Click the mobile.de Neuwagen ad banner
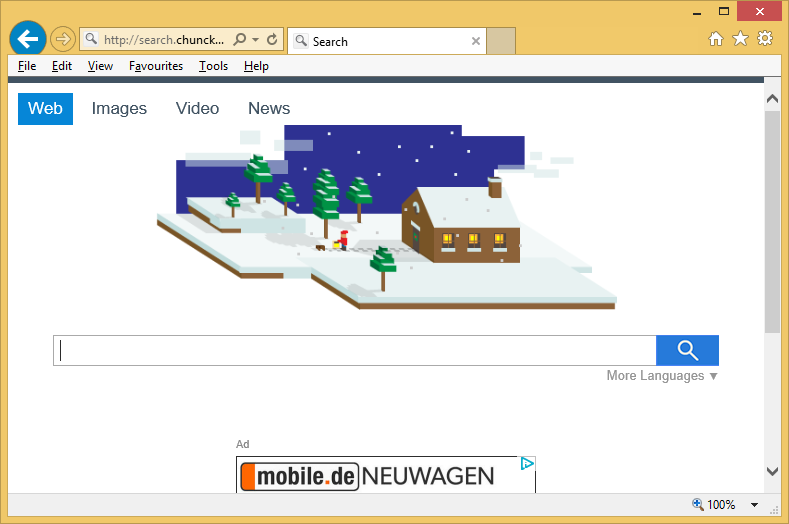 point(385,476)
